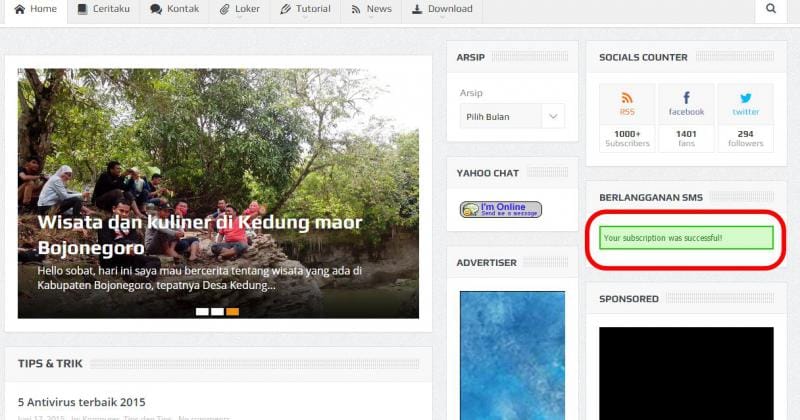The height and width of the screenshot is (420, 800).
Task: Click the ADVERTISER heading
Action: (486, 262)
